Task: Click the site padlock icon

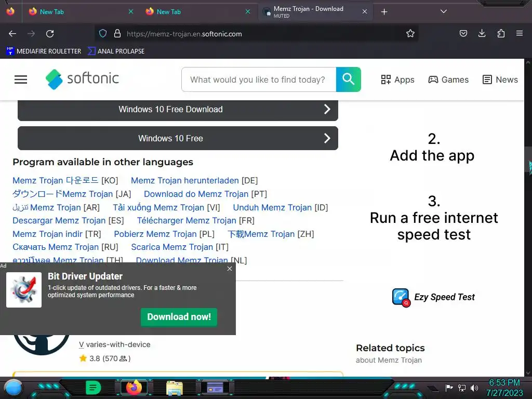Action: (117, 33)
